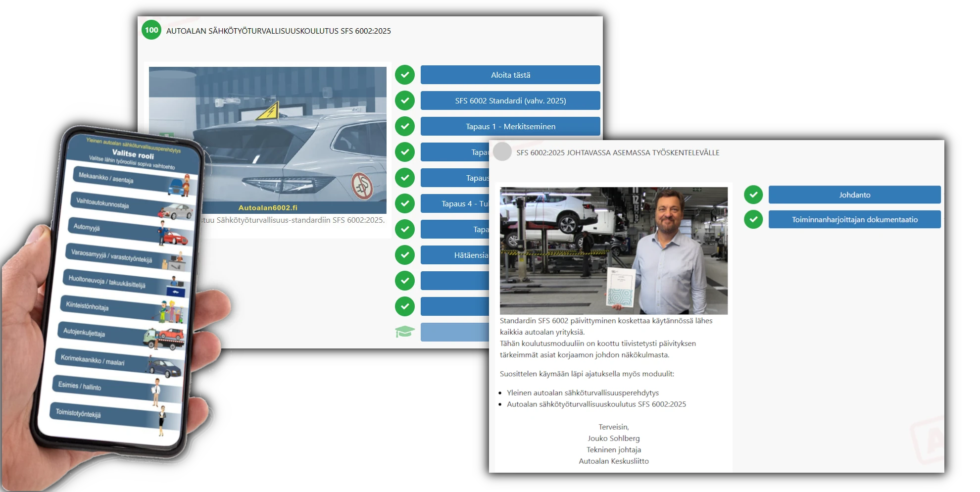Toggle completion for "SFS 6002 Standardi (vahv. 2025)"
Viewport: 980px width, 492px height.
tap(405, 100)
